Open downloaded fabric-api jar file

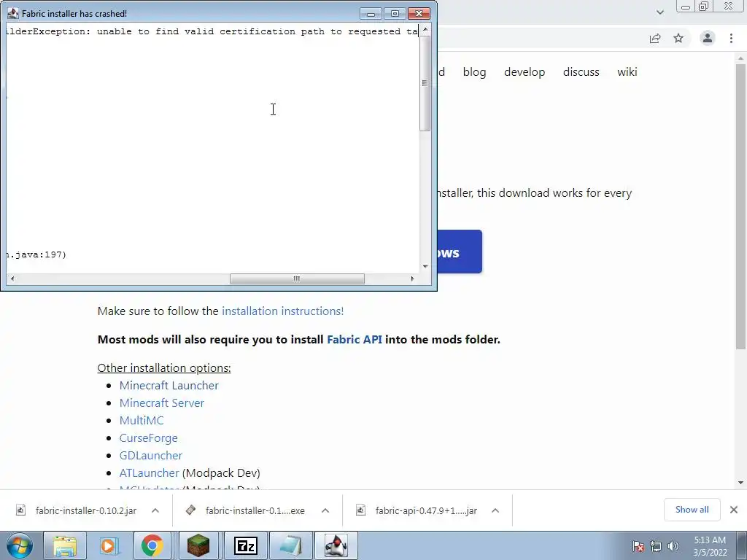point(426,510)
